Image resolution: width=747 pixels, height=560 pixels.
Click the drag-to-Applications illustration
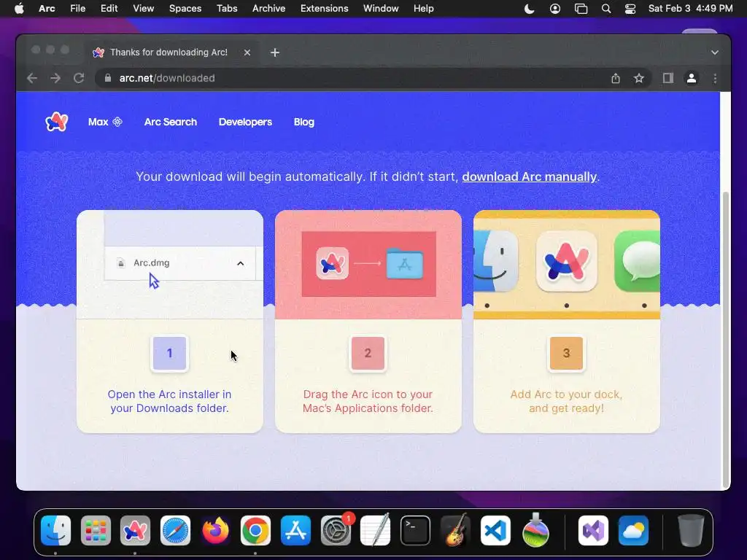coord(368,264)
